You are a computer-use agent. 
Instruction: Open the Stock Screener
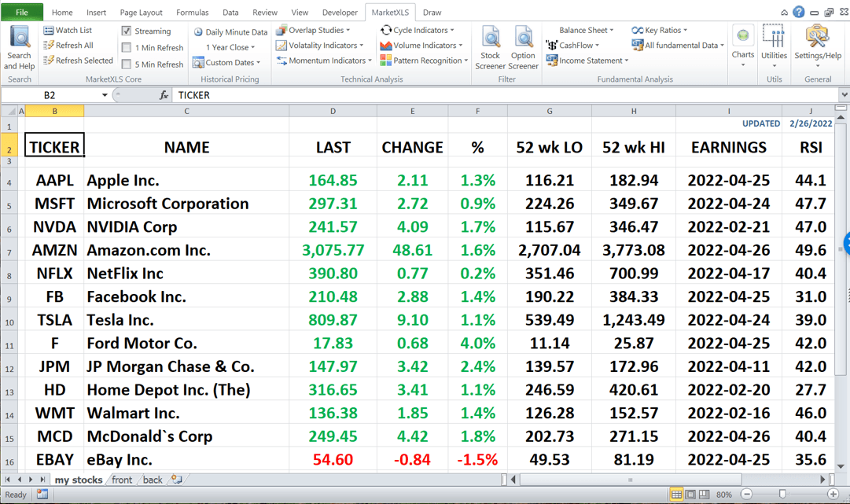tap(490, 46)
